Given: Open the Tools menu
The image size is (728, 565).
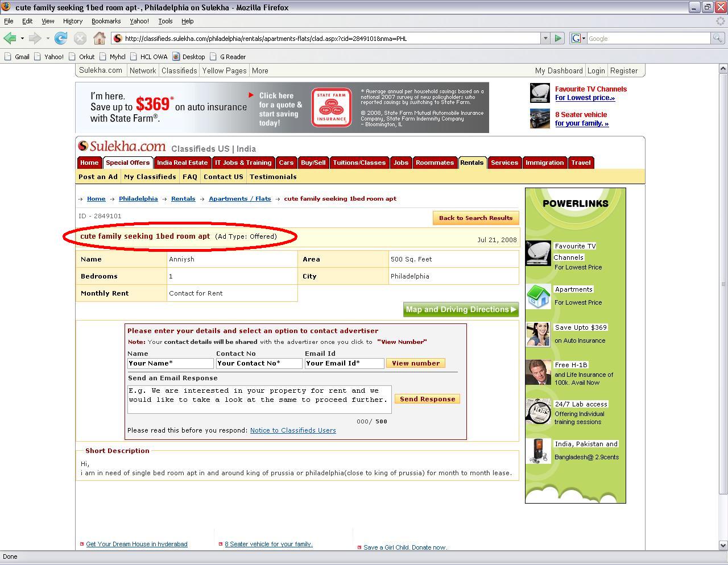Looking at the screenshot, I should pyautogui.click(x=166, y=21).
